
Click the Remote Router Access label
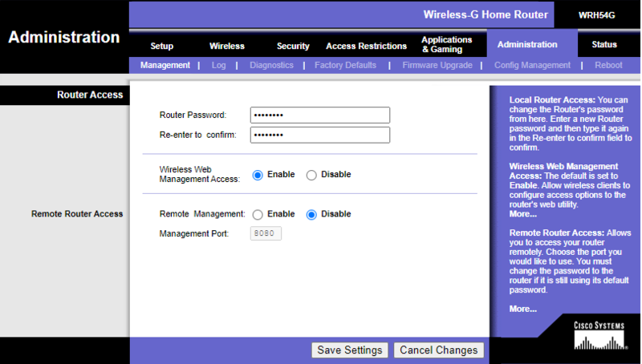(x=77, y=214)
